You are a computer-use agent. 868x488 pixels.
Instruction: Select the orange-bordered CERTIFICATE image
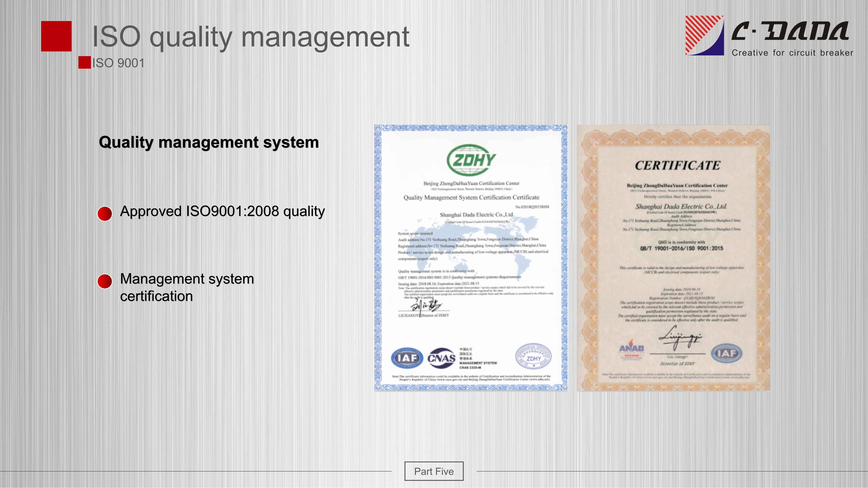point(673,258)
